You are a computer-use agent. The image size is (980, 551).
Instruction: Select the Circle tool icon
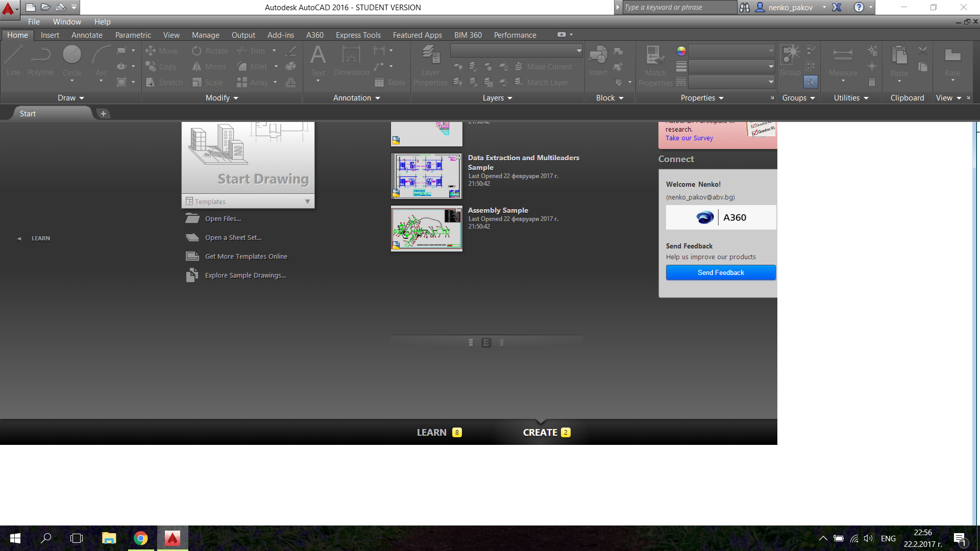[x=72, y=55]
